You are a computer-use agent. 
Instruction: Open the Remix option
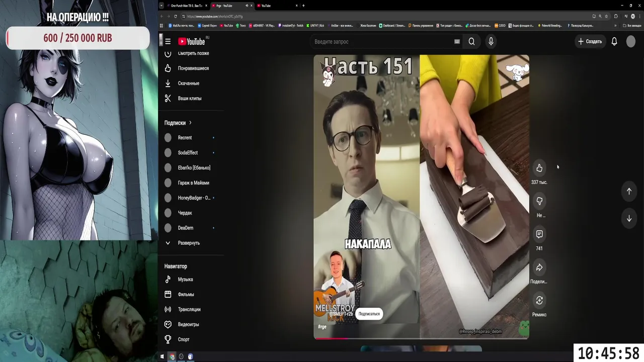click(539, 301)
